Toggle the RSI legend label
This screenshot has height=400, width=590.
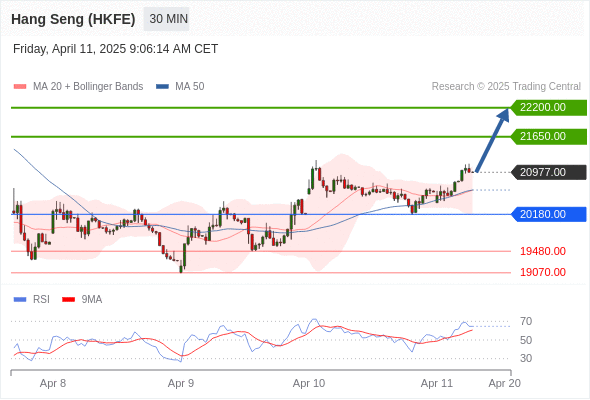click(41, 300)
